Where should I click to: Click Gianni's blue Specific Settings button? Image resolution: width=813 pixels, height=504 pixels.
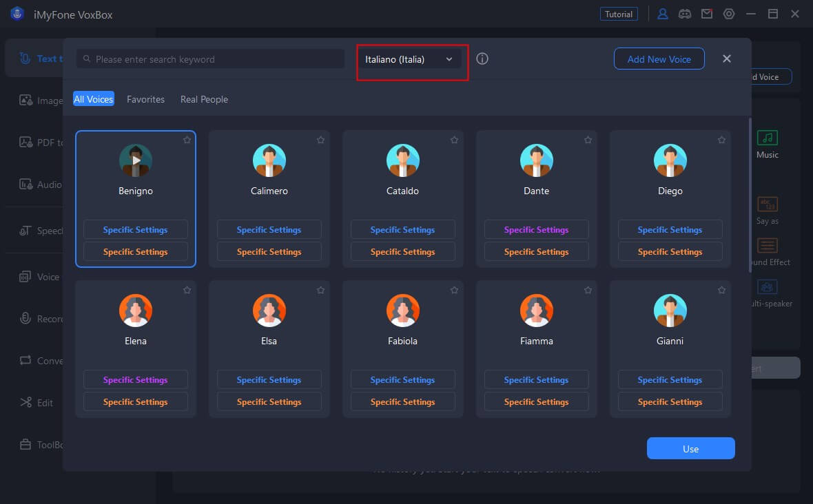point(670,379)
